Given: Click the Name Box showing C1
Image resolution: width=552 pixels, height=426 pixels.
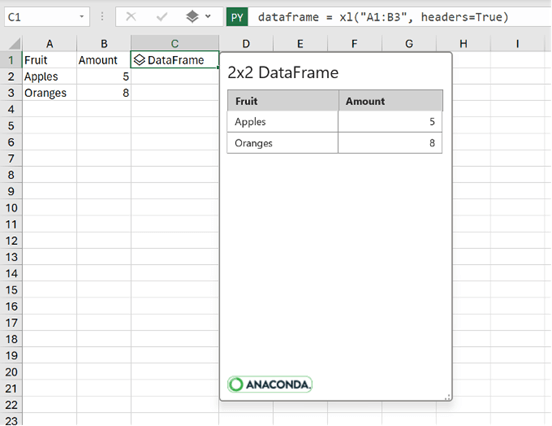Looking at the screenshot, I should [47, 17].
